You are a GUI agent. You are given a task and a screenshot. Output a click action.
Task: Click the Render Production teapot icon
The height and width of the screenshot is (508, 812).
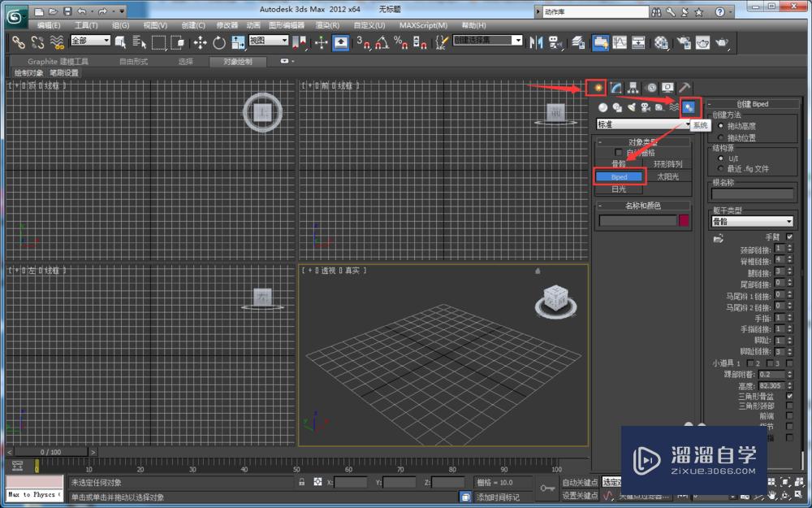coord(721,42)
